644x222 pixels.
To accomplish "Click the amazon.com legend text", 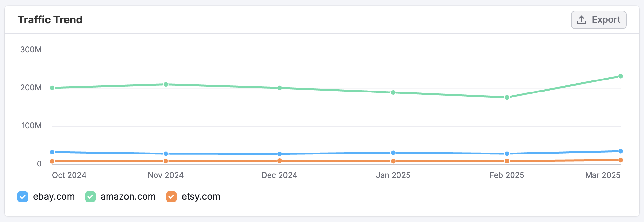I will (128, 197).
